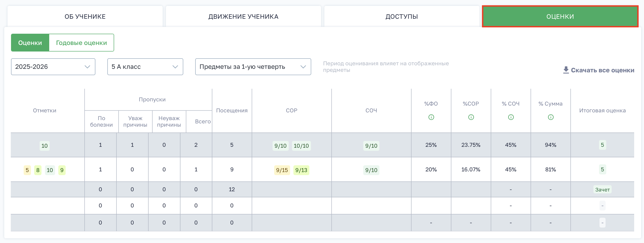Switch to Годовые оценки view
The image size is (644, 243).
click(x=81, y=43)
